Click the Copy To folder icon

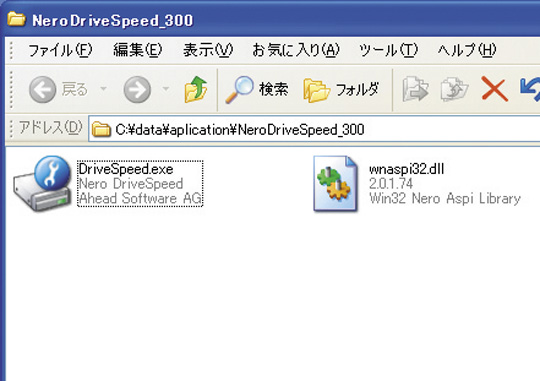(455, 90)
